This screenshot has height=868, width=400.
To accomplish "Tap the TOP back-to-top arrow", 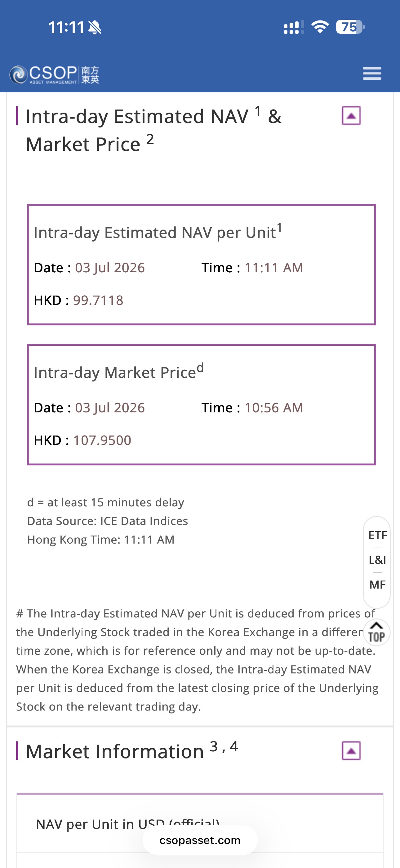I will tap(376, 632).
